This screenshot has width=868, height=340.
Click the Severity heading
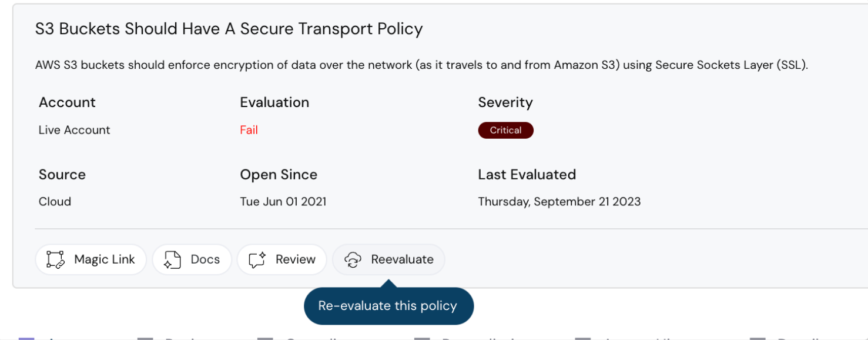[505, 102]
